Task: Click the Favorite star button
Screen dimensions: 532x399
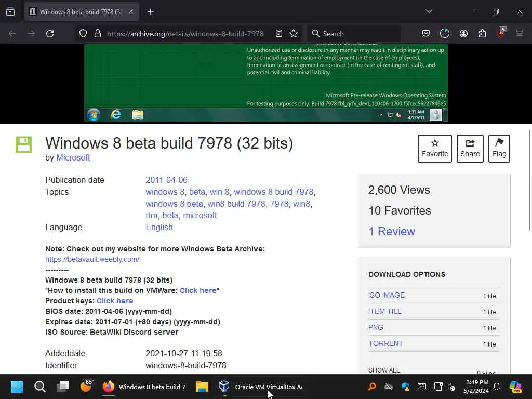Action: coord(435,149)
